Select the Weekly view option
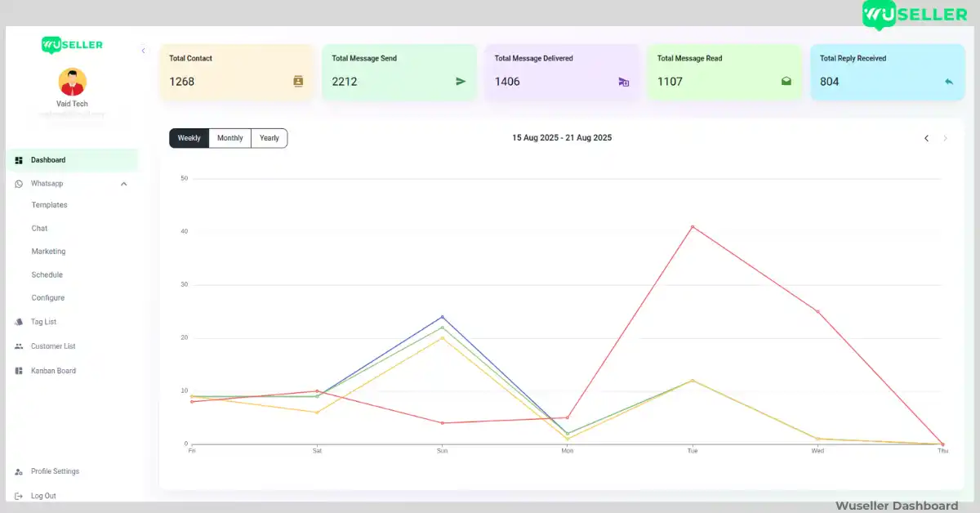Screen dimensions: 980x513 click(x=189, y=138)
